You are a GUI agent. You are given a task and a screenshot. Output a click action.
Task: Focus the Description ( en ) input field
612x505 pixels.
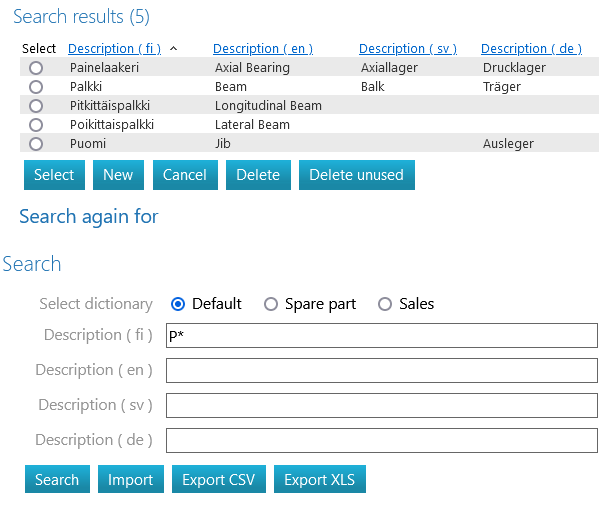(381, 371)
